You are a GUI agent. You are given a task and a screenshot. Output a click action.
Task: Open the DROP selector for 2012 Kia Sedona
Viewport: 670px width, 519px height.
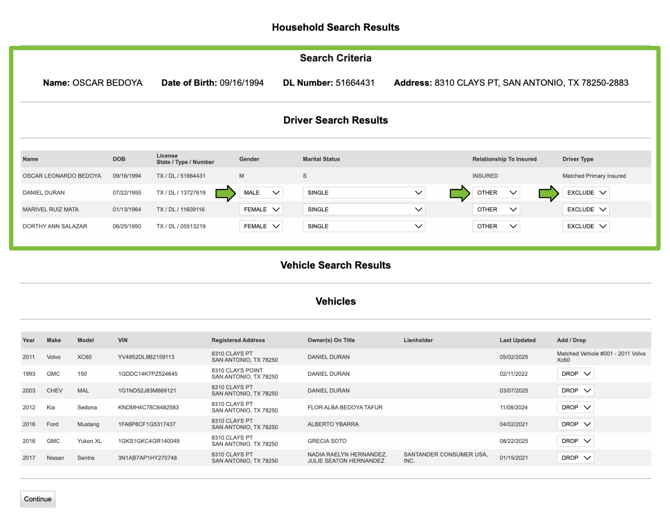point(576,408)
